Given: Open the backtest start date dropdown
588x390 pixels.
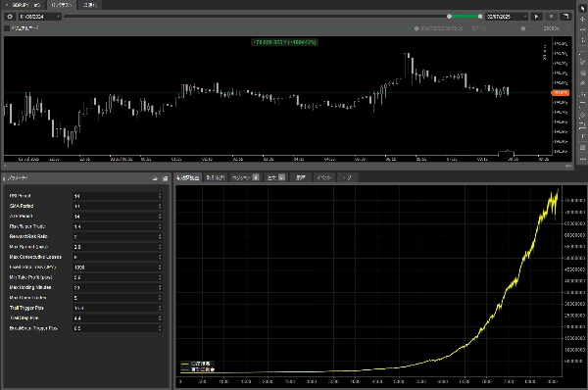Looking at the screenshot, I should point(40,17).
